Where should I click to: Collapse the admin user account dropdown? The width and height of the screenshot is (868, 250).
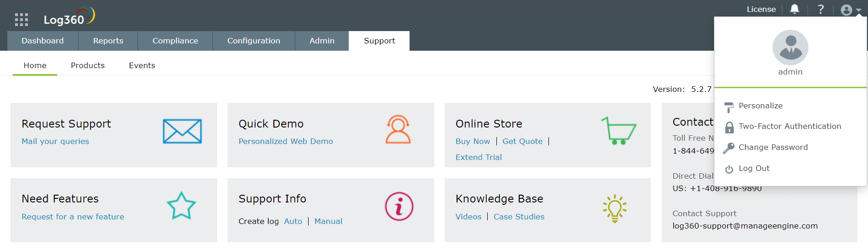(x=851, y=10)
